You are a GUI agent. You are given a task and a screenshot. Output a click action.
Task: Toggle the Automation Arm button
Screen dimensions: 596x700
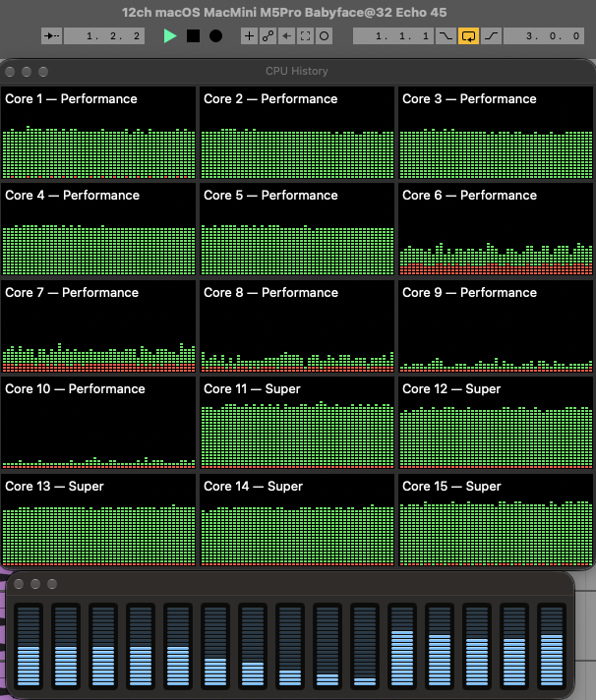268,36
